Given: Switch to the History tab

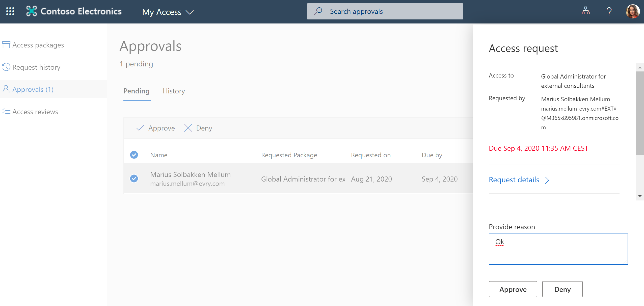Looking at the screenshot, I should (174, 91).
